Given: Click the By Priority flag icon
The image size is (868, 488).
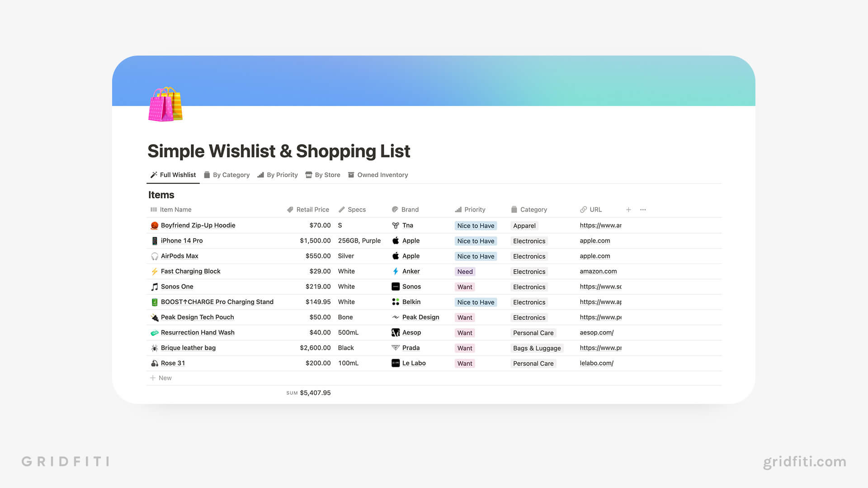Looking at the screenshot, I should [260, 174].
